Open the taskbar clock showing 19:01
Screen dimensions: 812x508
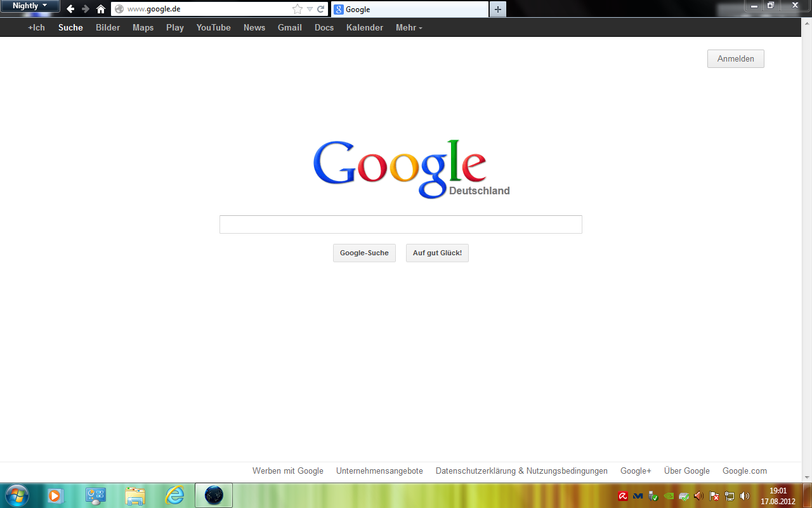pos(778,496)
